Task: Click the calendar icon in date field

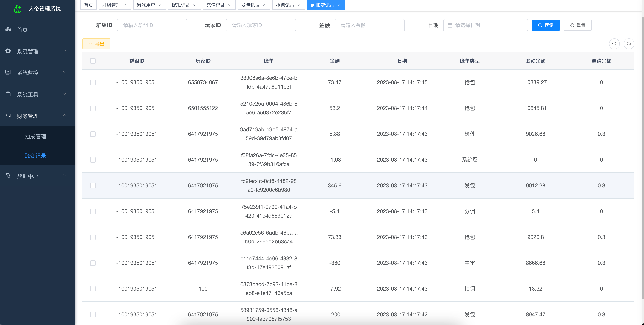Action: pyautogui.click(x=450, y=25)
